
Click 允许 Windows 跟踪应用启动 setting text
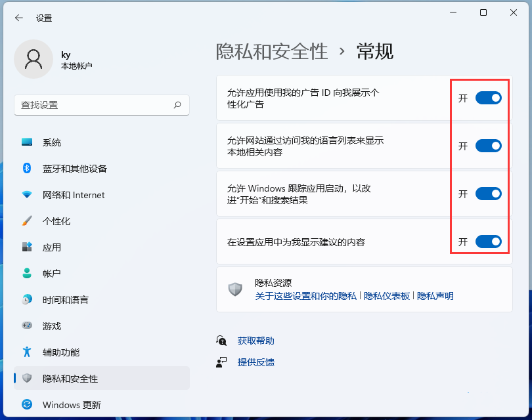(x=299, y=194)
